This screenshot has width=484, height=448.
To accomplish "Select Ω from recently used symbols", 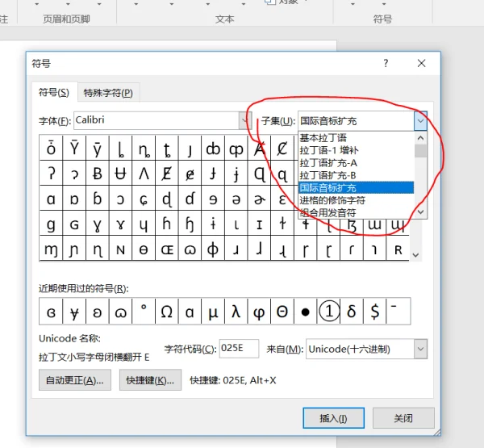I will (x=167, y=312).
